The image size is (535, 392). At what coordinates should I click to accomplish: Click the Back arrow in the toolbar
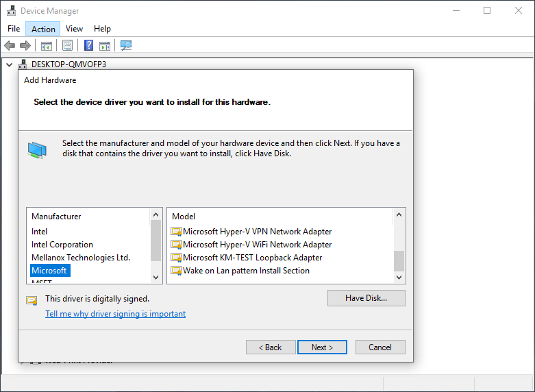10,46
